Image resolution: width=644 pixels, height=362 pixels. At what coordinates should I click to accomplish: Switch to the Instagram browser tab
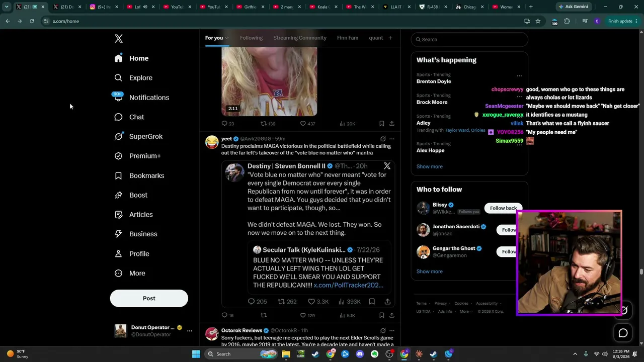103,7
